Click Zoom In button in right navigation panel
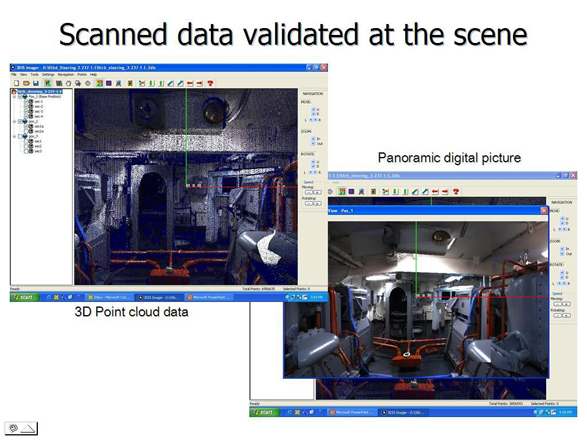Image resolution: width=587 pixels, height=440 pixels. click(x=562, y=248)
